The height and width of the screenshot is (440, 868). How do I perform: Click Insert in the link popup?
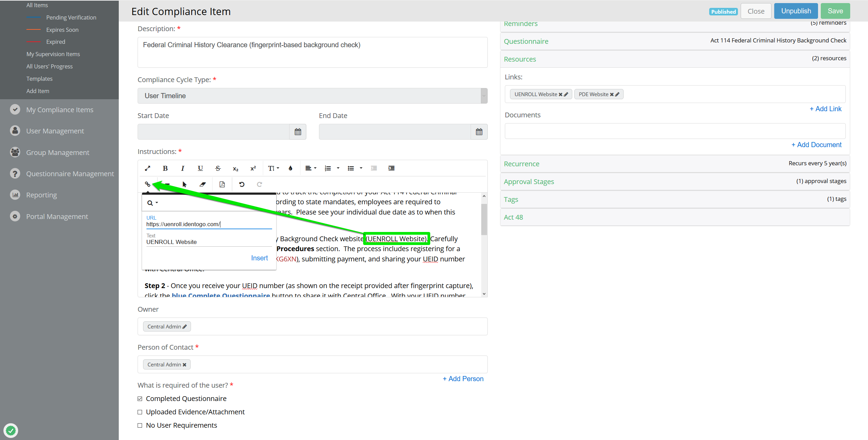(259, 258)
